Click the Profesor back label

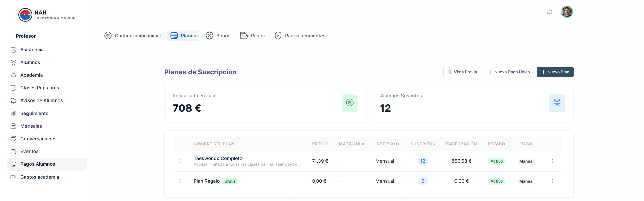[26, 36]
